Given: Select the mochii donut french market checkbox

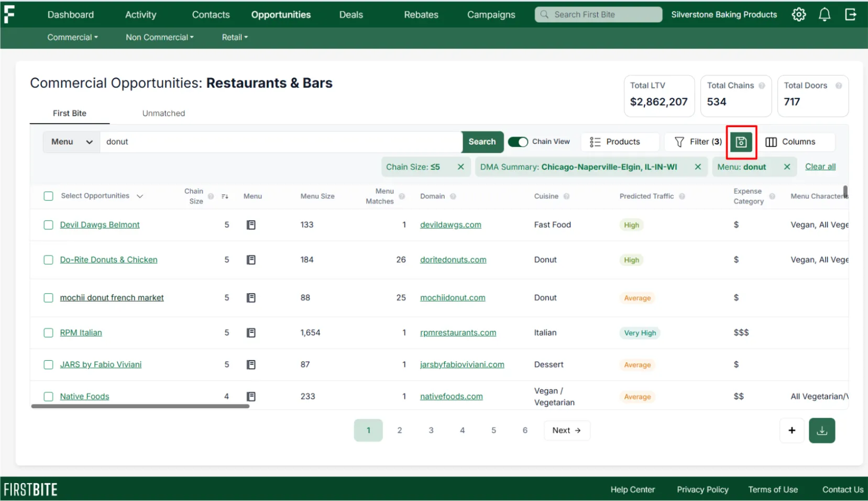Looking at the screenshot, I should (49, 298).
